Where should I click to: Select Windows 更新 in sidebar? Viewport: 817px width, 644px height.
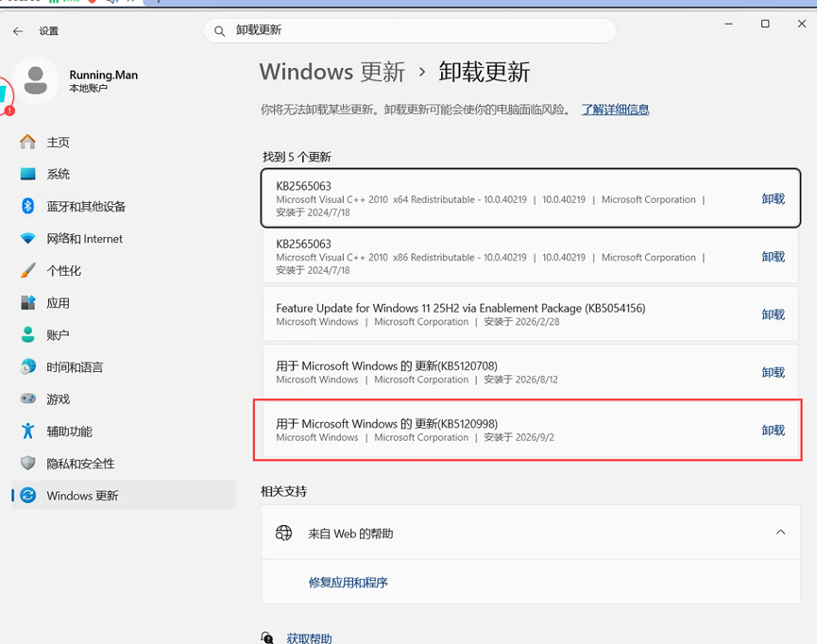124,495
